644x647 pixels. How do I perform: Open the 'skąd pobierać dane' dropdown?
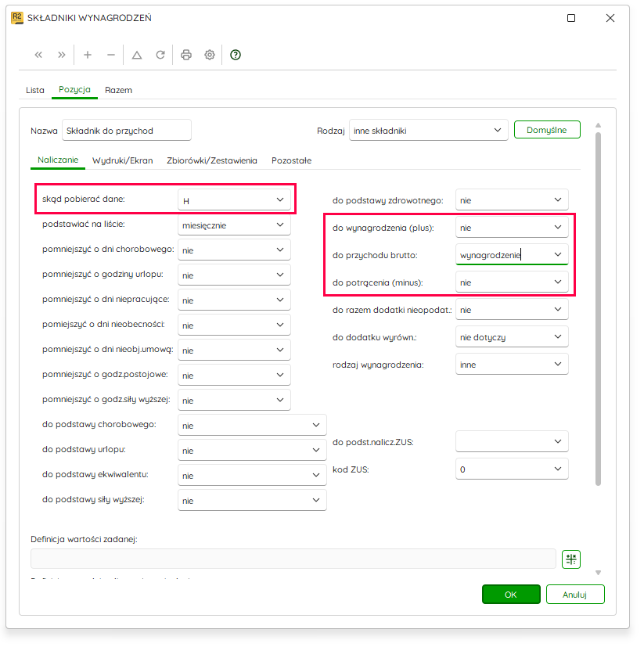pyautogui.click(x=234, y=199)
